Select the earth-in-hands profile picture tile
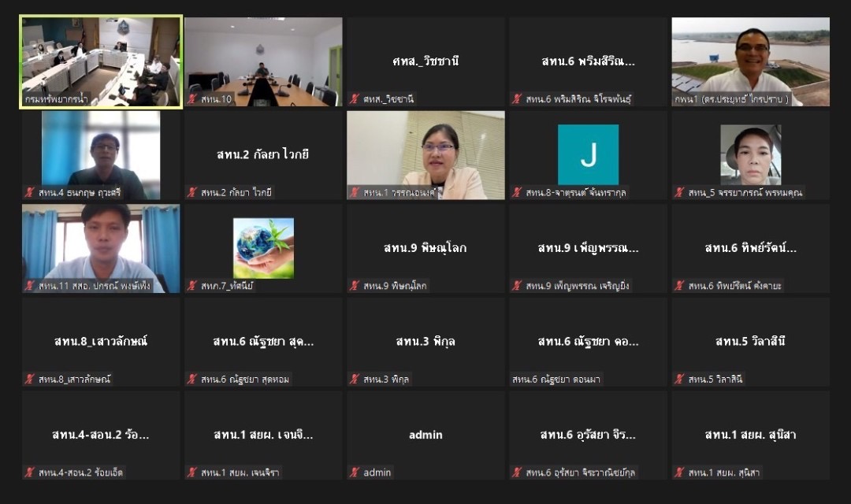Screen dimensions: 851x504 point(263,249)
